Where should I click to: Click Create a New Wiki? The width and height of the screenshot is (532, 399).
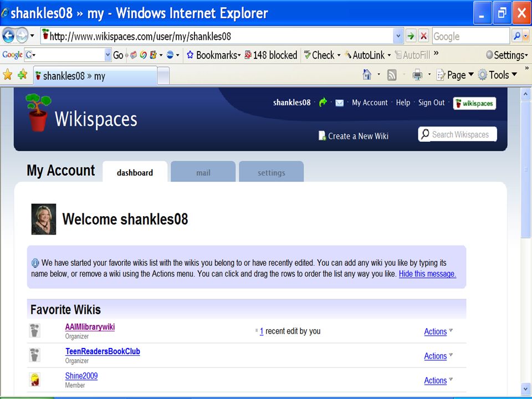click(x=353, y=136)
